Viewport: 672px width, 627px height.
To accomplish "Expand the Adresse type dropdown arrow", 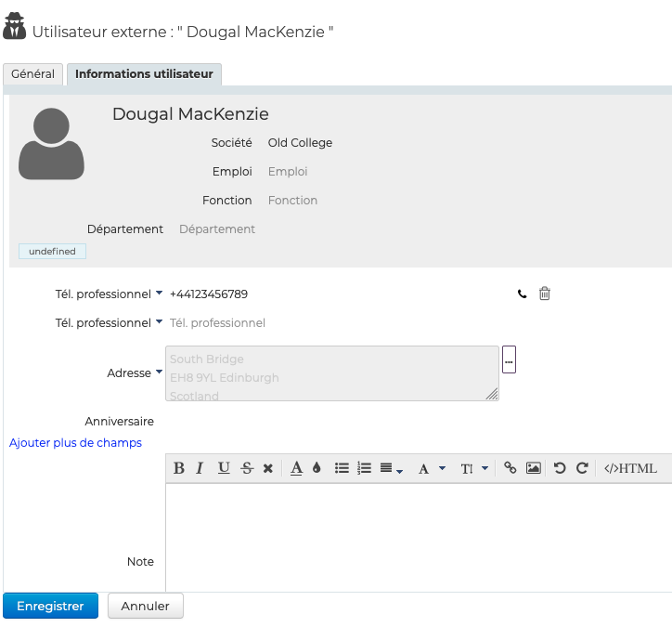I will [159, 372].
